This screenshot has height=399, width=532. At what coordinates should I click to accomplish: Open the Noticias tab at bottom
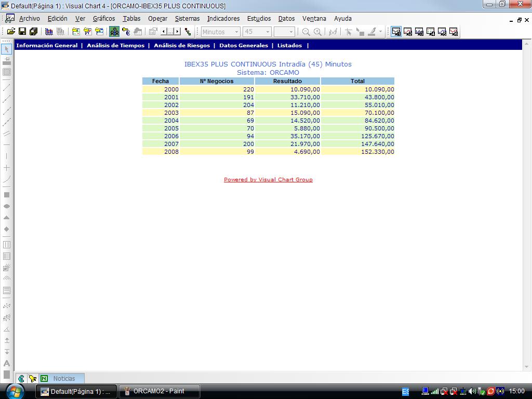[x=64, y=379]
